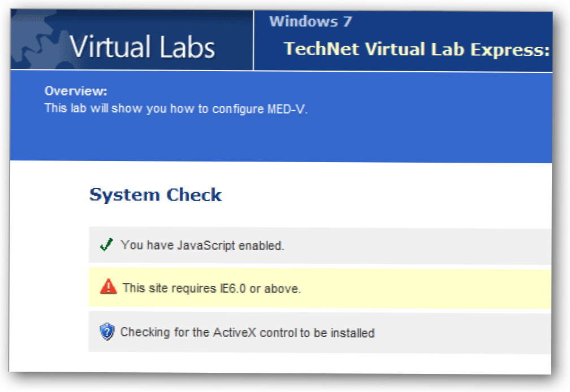Click the green JavaScript checkmark icon
The width and height of the screenshot is (570, 392).
point(106,245)
